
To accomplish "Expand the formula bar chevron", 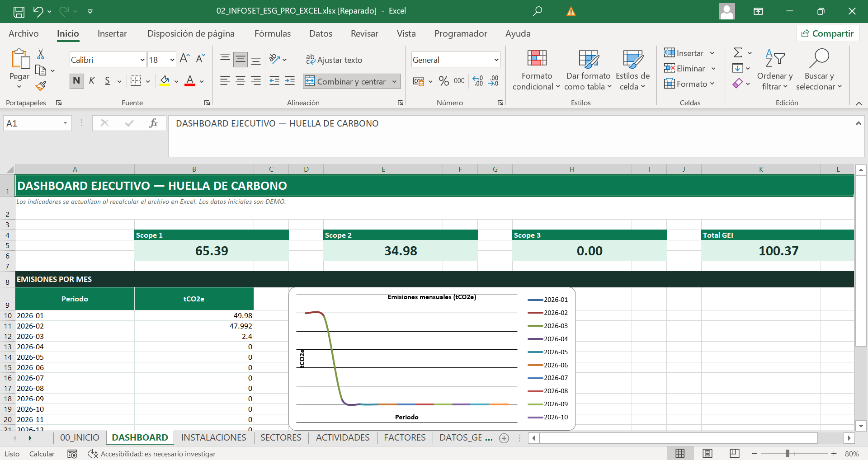I will [x=858, y=123].
